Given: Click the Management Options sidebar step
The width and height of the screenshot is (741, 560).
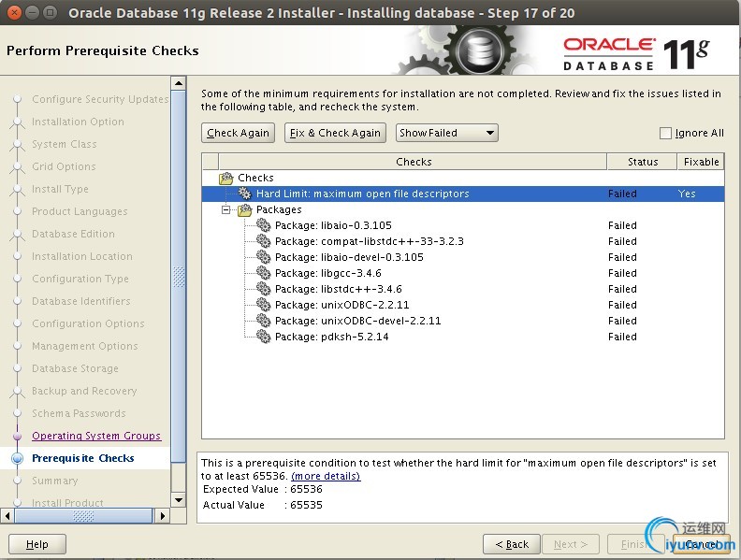Looking at the screenshot, I should coord(85,346).
